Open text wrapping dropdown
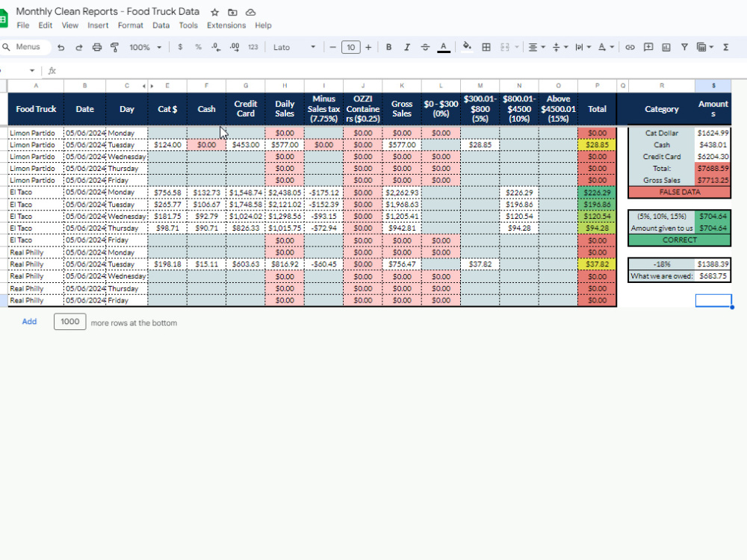The image size is (747, 560). tap(583, 47)
